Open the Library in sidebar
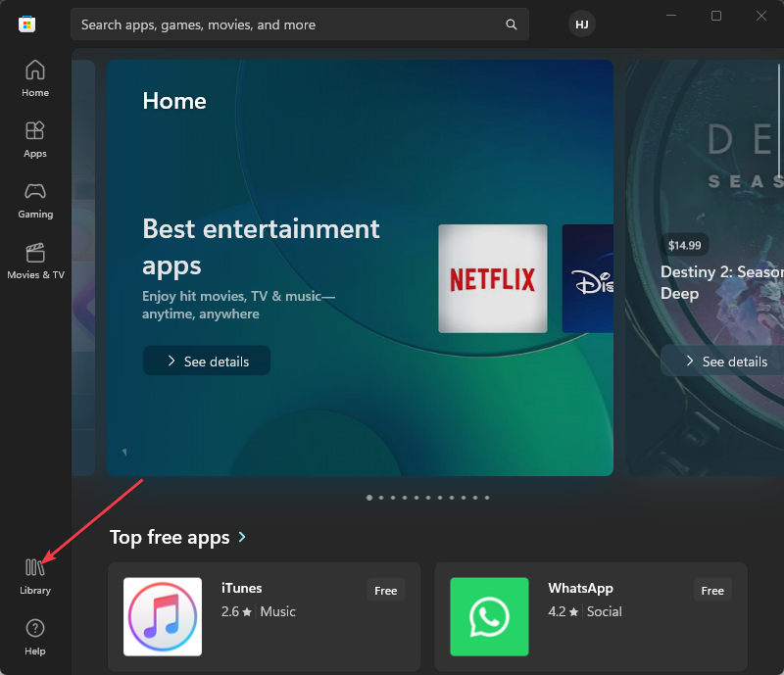784x675 pixels. pyautogui.click(x=35, y=577)
